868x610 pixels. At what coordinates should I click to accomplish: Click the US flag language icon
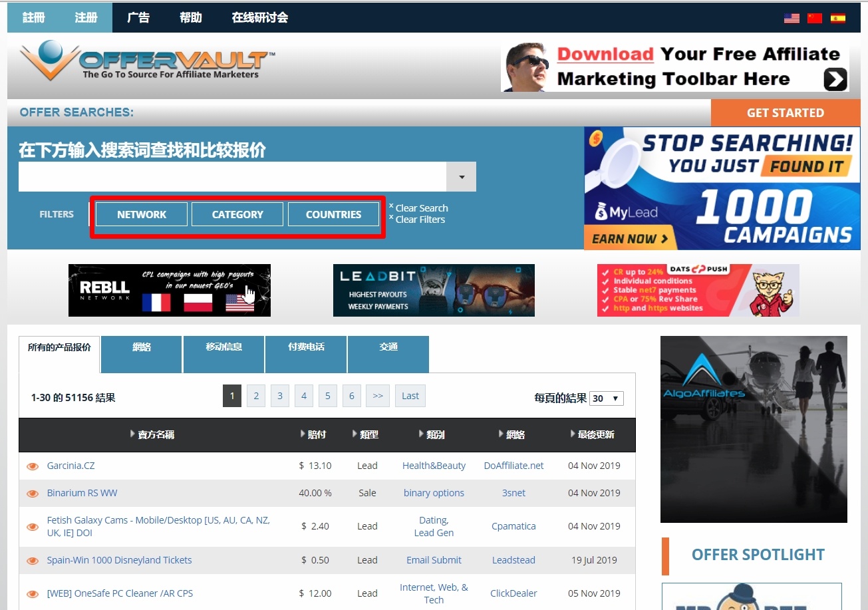coord(791,18)
